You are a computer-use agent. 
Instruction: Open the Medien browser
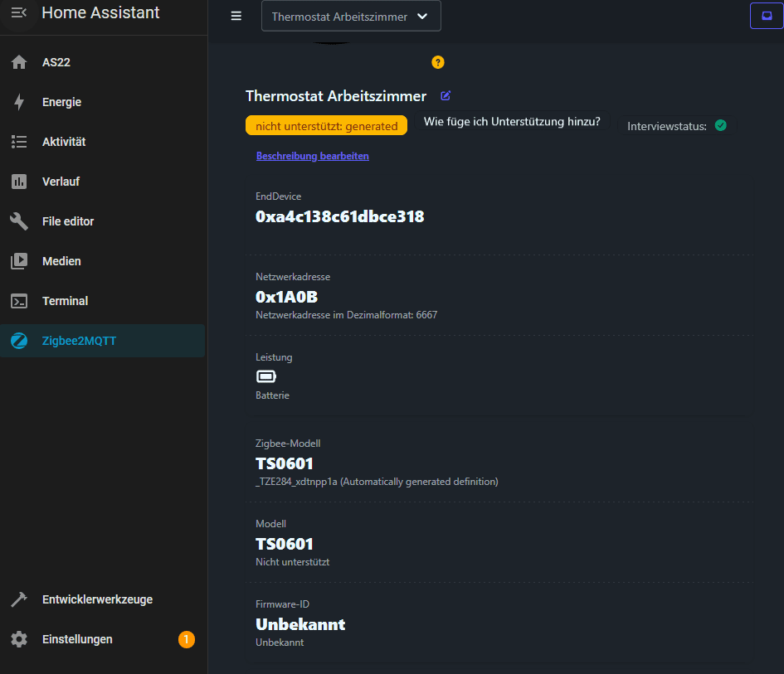coord(61,261)
